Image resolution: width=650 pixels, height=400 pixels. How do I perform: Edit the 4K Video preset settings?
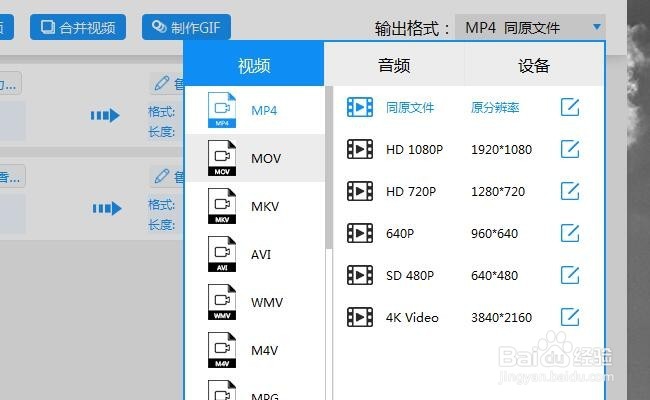pyautogui.click(x=570, y=317)
